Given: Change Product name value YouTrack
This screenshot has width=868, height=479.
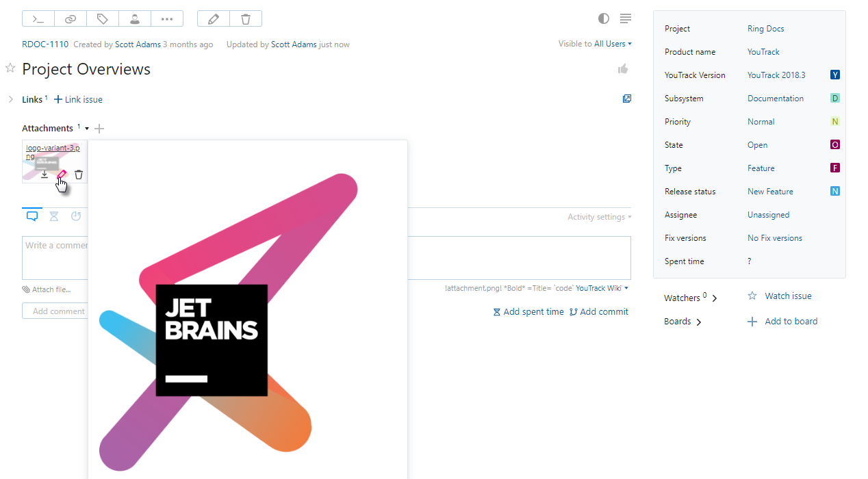Looking at the screenshot, I should [x=763, y=52].
